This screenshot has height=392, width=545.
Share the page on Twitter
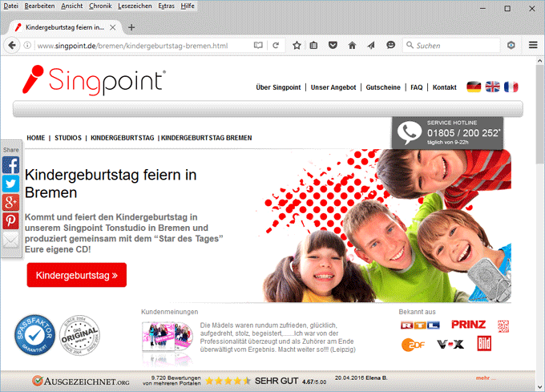10,184
